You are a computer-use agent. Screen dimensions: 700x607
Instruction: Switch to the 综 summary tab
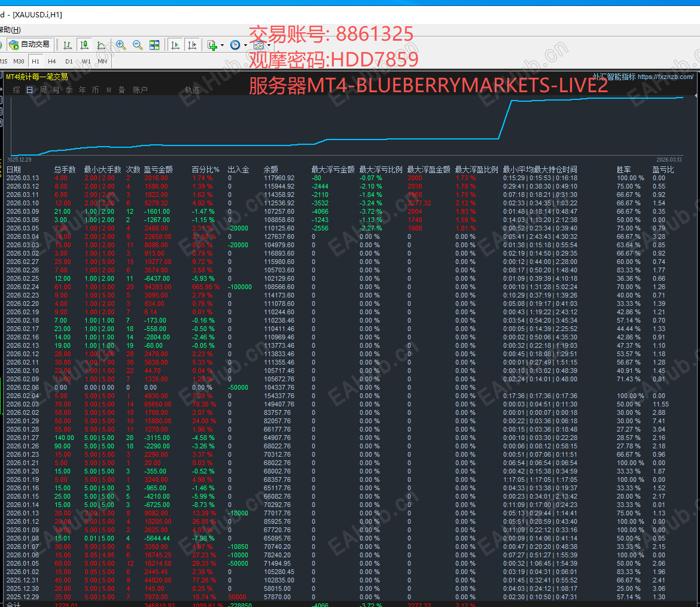coord(17,90)
